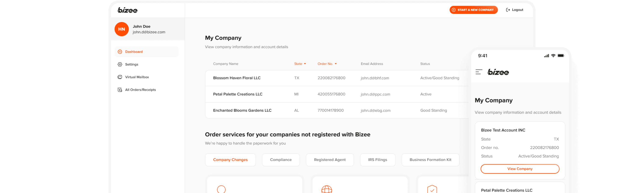Image resolution: width=644 pixels, height=193 pixels.
Task: Click the signal bars in phone status bar
Action: point(547,56)
